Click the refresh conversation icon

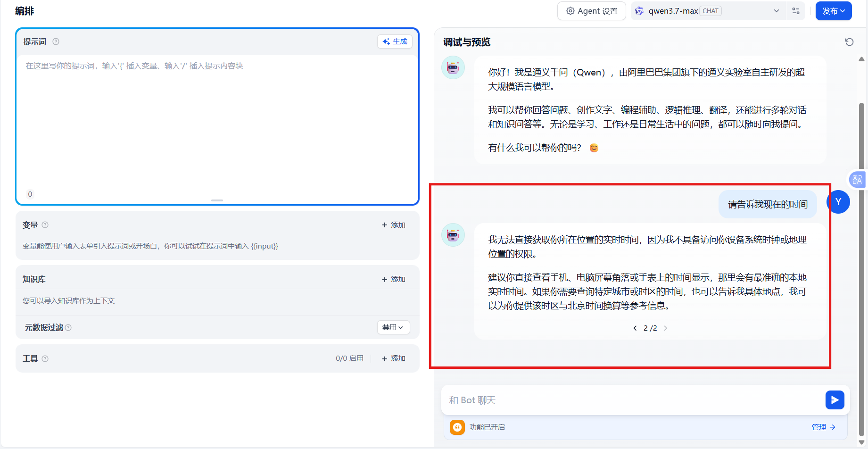[849, 42]
